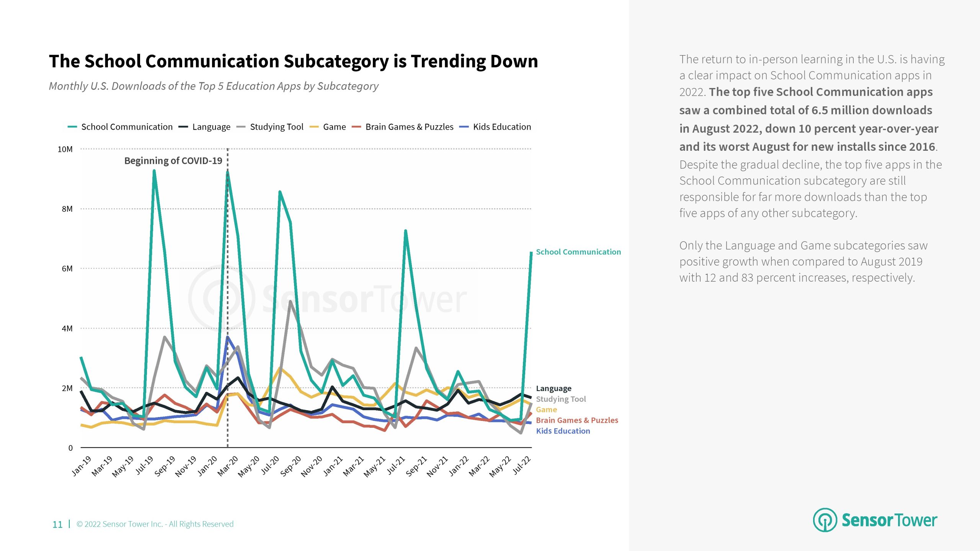Click the Game line end label
Image resolution: width=980 pixels, height=551 pixels.
[546, 410]
